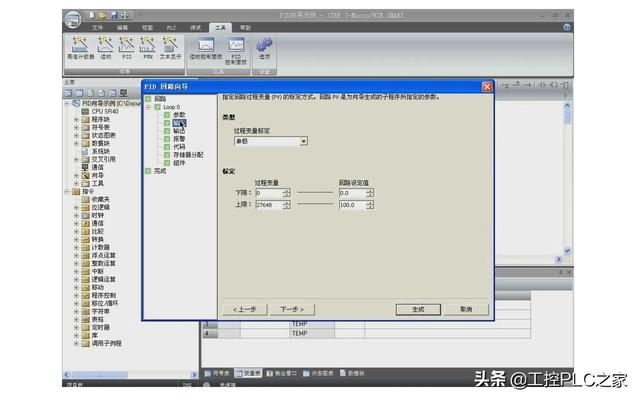The image size is (640, 400).
Task: Open the 过程变量标定 dropdown list
Action: [x=303, y=141]
